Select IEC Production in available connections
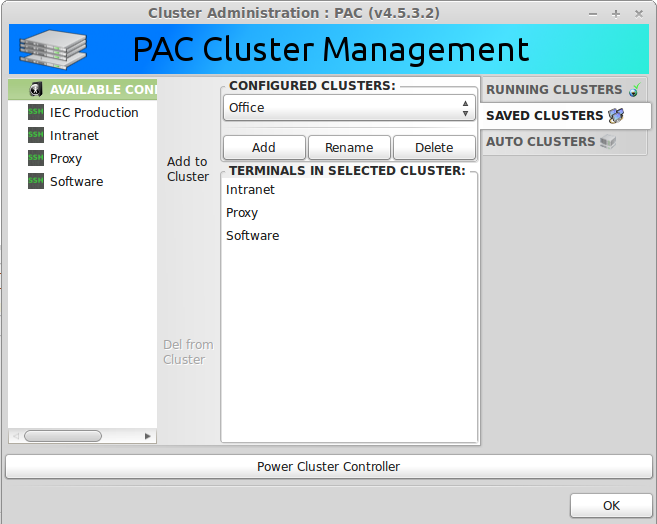657x524 pixels. [83, 112]
